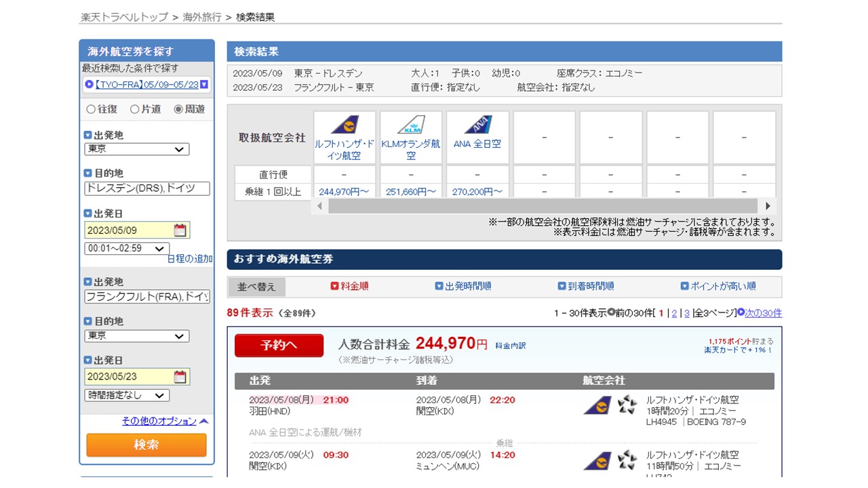868x488 pixels.
Task: Click ルフトハンザ・ドイツ航空 carrier name link
Action: (x=344, y=150)
